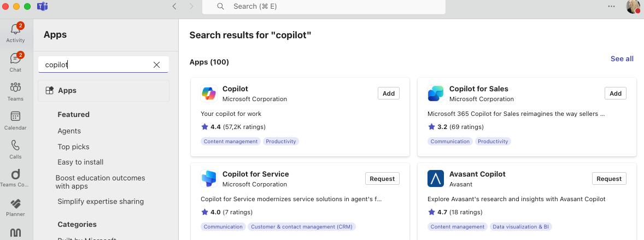
Task: Click Content management tag on Avasant Copilot
Action: click(458, 226)
